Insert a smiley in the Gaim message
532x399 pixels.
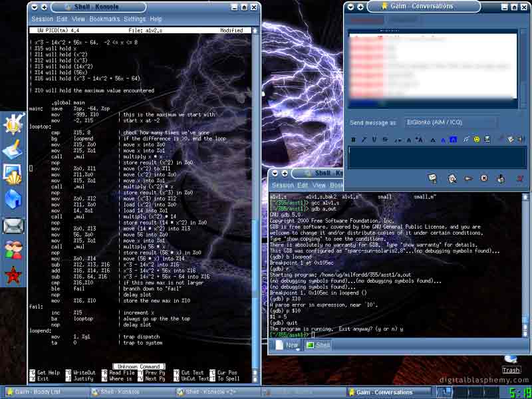[477, 139]
